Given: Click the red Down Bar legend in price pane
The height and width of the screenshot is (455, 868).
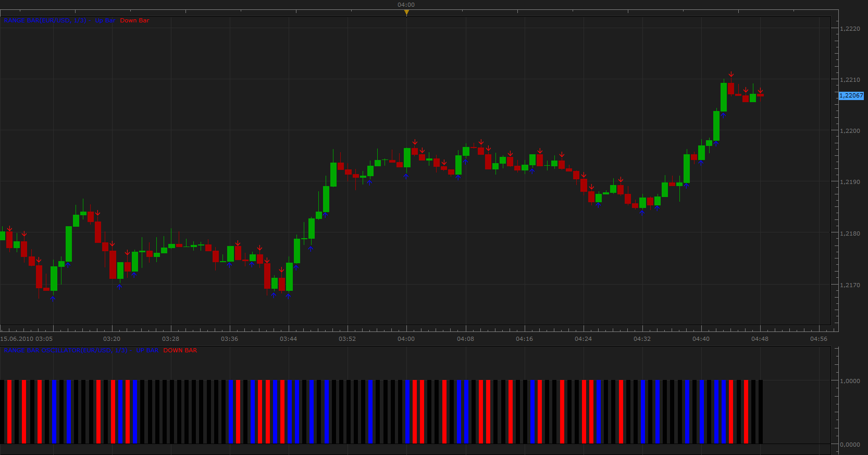Looking at the screenshot, I should click(x=134, y=20).
